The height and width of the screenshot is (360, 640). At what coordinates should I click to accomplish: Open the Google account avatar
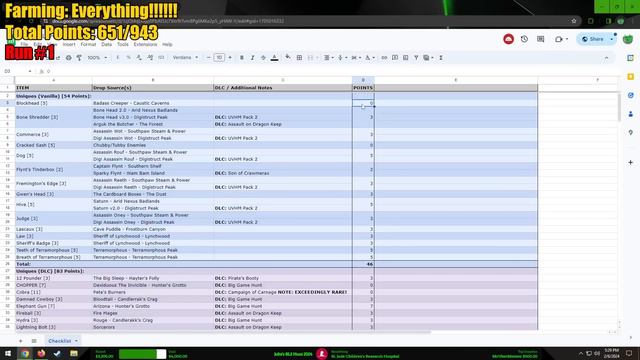coord(628,39)
